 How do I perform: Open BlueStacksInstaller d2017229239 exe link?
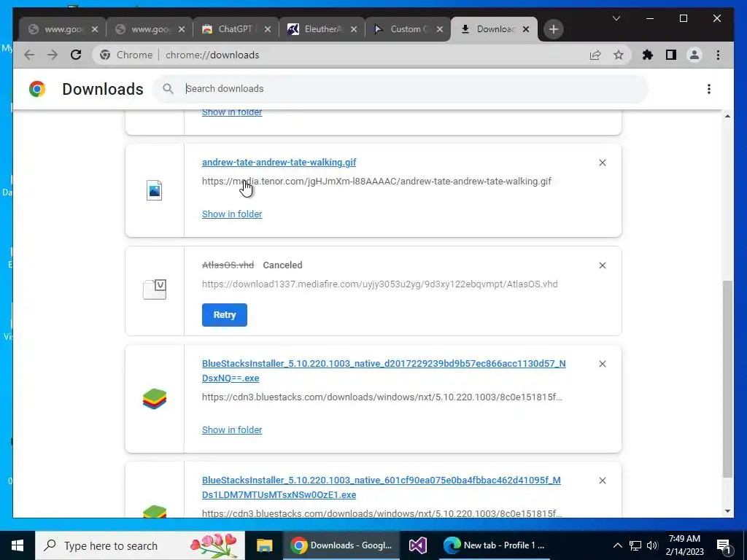(x=384, y=370)
